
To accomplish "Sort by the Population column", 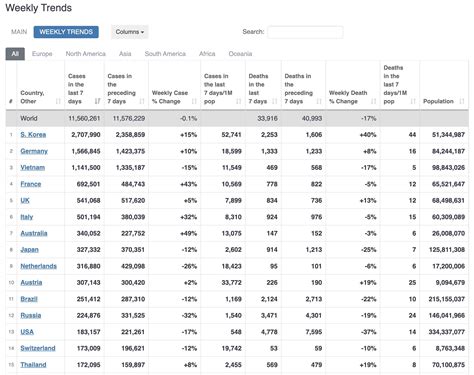I will coord(462,101).
